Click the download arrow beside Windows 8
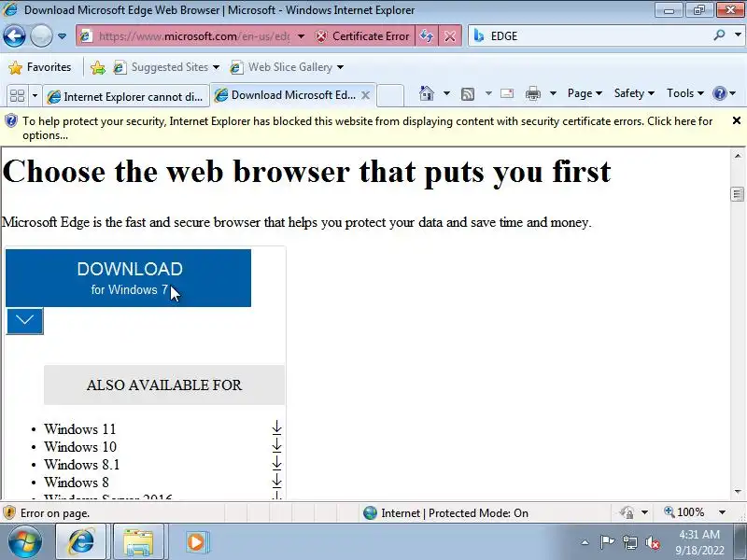The image size is (747, 560). [276, 480]
